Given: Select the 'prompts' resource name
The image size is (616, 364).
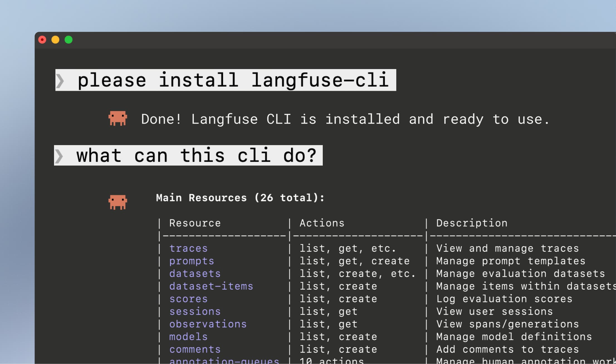Looking at the screenshot, I should tap(192, 261).
